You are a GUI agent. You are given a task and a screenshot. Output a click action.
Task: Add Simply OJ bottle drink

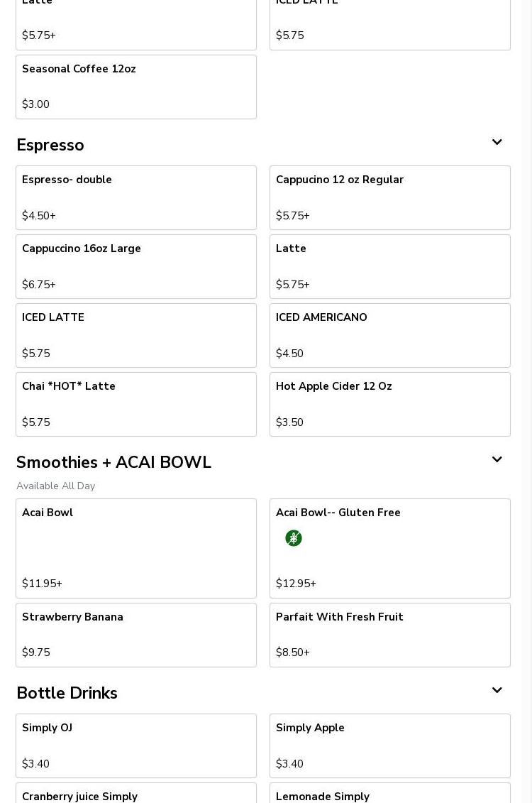click(136, 745)
